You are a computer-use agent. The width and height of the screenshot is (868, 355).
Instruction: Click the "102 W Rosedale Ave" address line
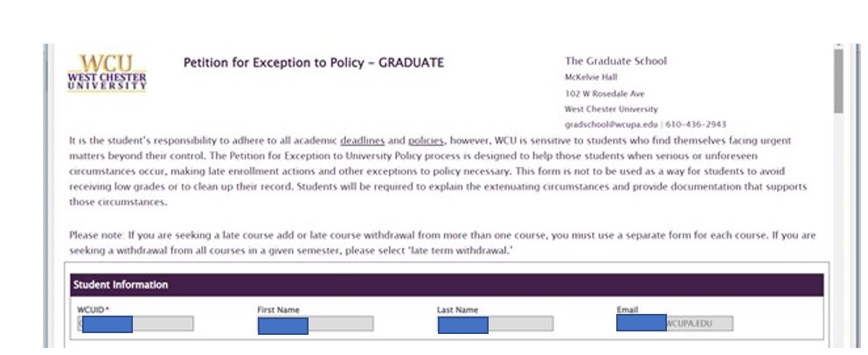pos(605,93)
